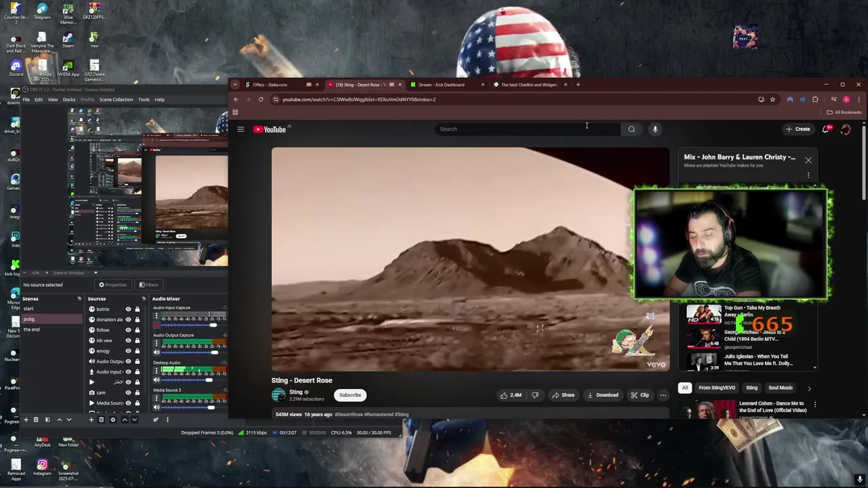
Task: Add a new source in OBS
Action: click(x=91, y=420)
